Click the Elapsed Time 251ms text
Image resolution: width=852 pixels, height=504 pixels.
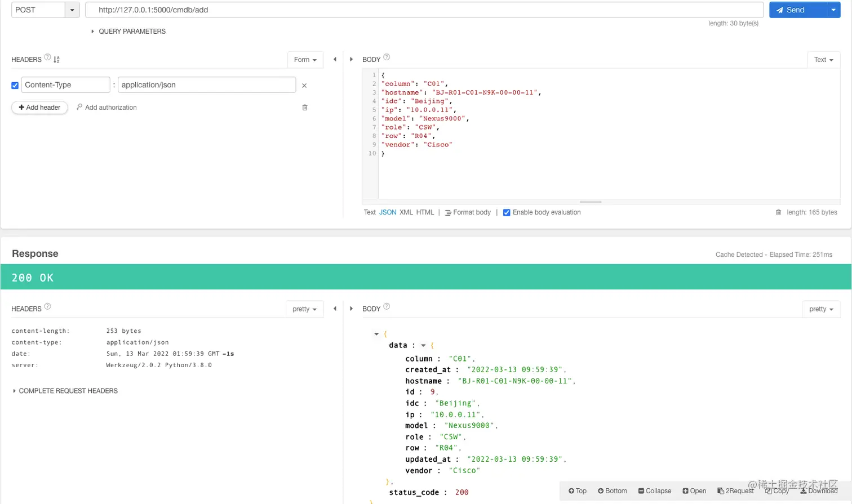pos(801,255)
